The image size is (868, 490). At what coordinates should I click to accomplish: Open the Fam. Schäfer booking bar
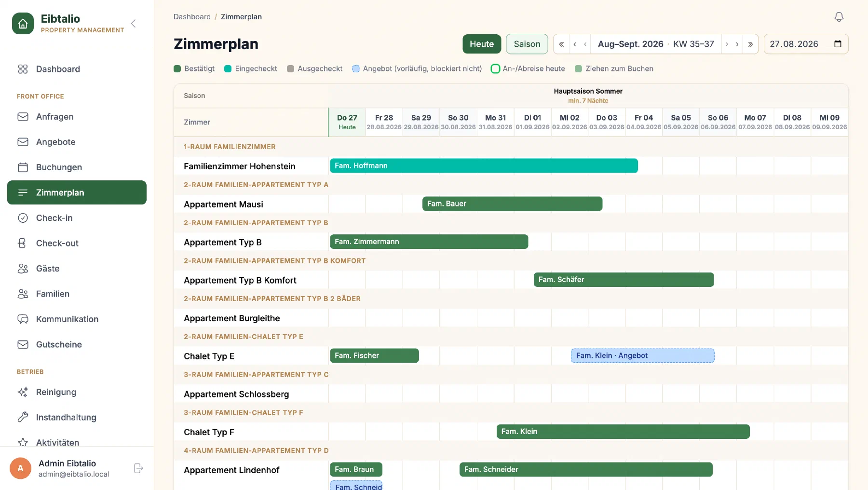tap(624, 280)
